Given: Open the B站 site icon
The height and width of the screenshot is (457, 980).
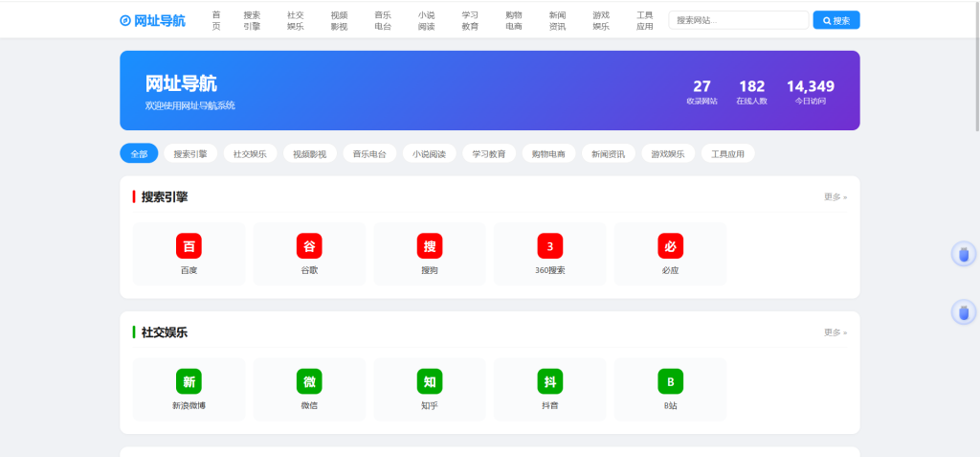Looking at the screenshot, I should [x=671, y=382].
